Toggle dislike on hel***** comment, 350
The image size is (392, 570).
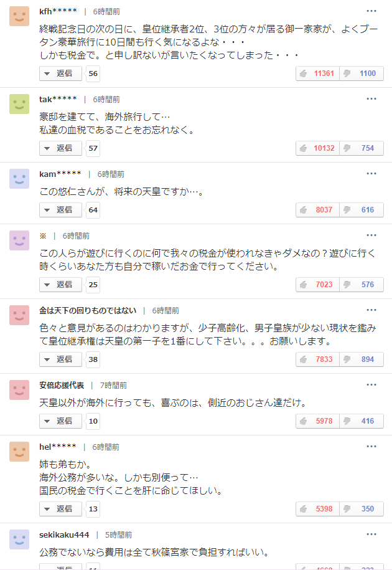(362, 509)
